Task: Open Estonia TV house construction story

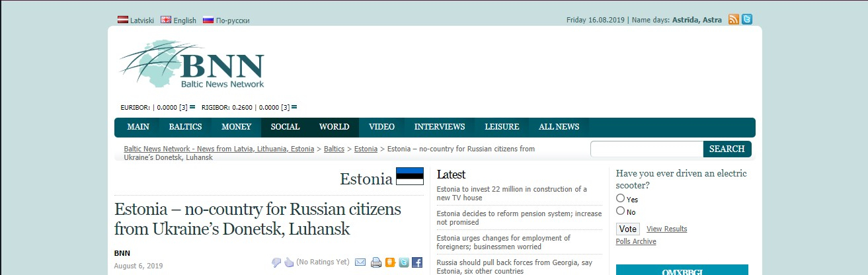Action: click(512, 194)
